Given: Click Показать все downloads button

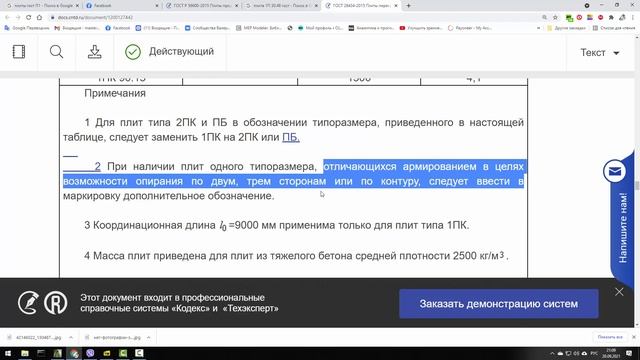Looking at the screenshot, I should click(610, 337).
